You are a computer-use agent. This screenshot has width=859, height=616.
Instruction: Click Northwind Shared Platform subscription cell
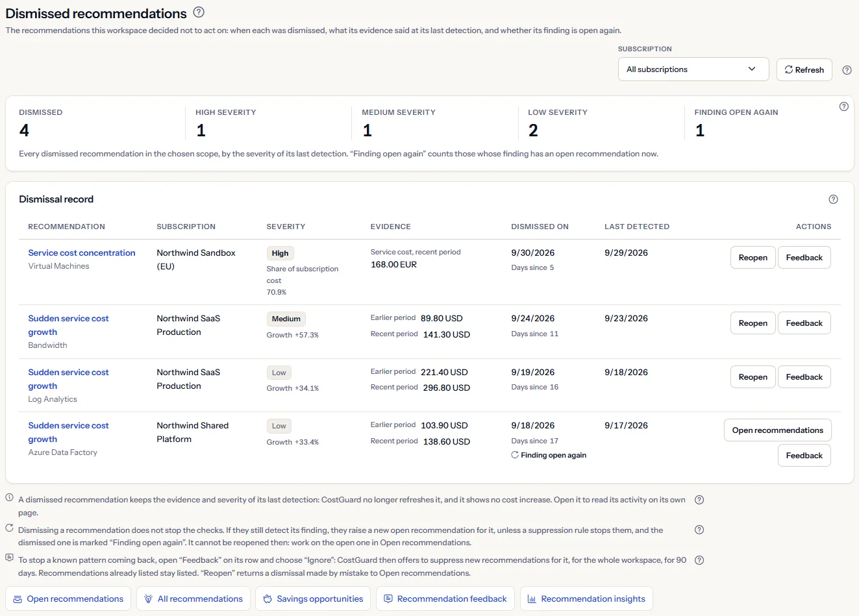[x=193, y=432]
